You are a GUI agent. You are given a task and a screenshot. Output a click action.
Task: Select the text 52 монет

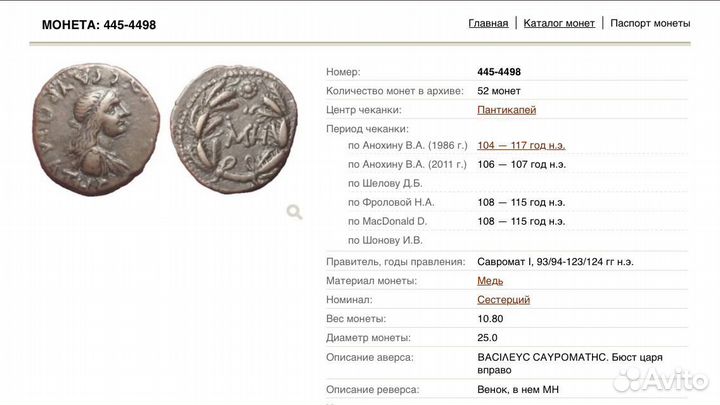[x=499, y=91]
